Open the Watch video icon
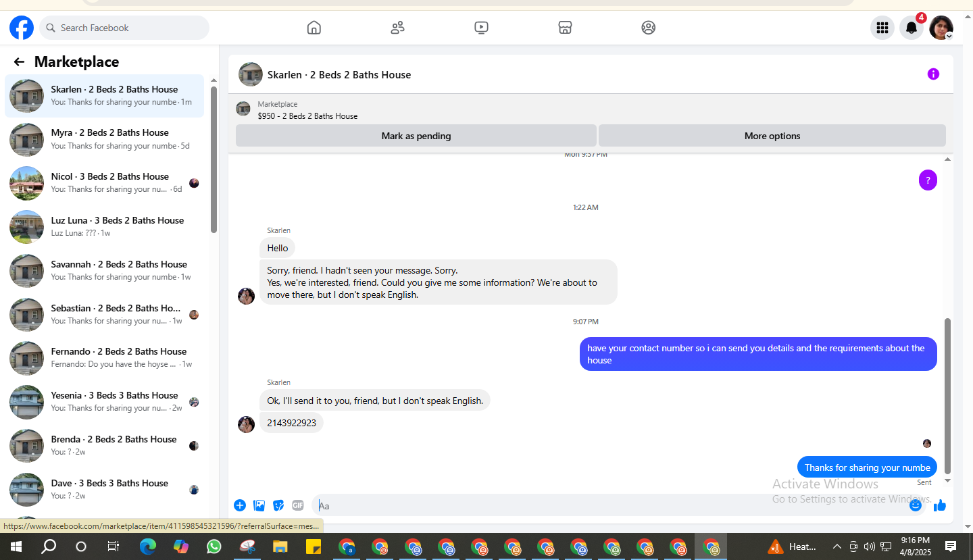The height and width of the screenshot is (560, 973). click(x=481, y=28)
